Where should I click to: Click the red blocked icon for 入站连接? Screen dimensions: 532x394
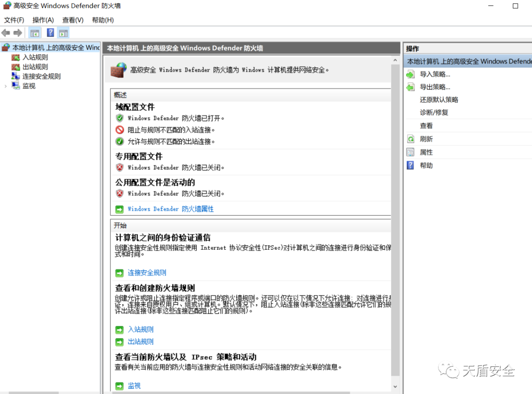coord(119,130)
